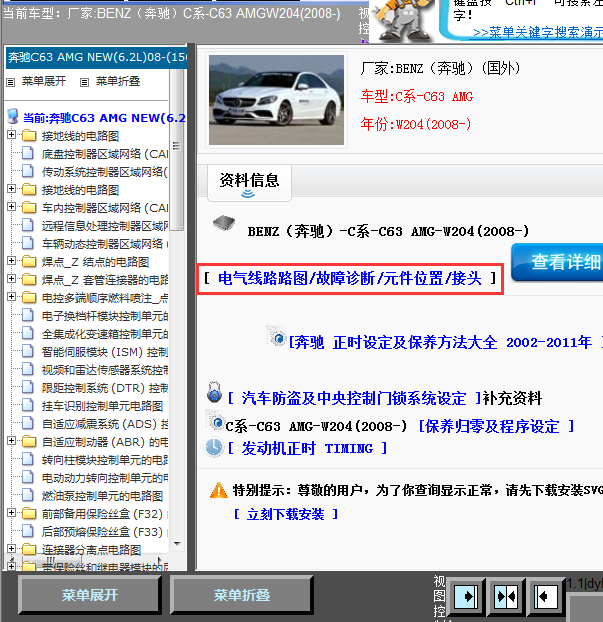Open 视频和雷达传感器系统 document icon
The height and width of the screenshot is (622, 603).
click(x=28, y=369)
